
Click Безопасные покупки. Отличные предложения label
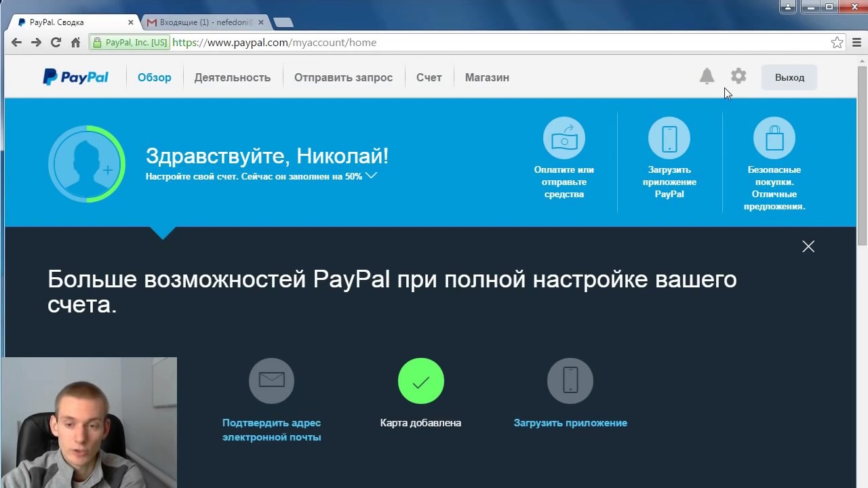(774, 188)
